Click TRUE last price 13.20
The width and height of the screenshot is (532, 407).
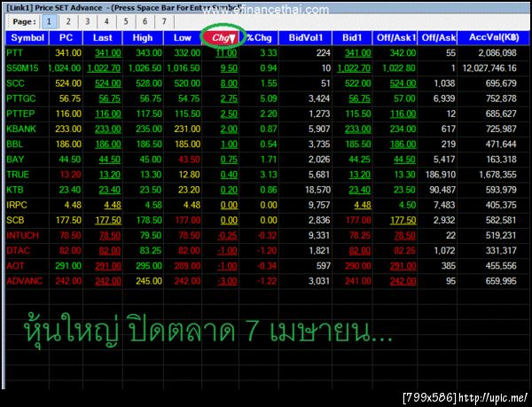[110, 175]
